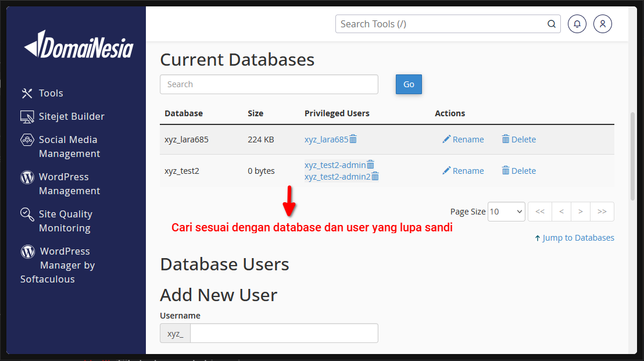Image resolution: width=644 pixels, height=361 pixels.
Task: Open the Page Size dropdown
Action: pos(506,212)
